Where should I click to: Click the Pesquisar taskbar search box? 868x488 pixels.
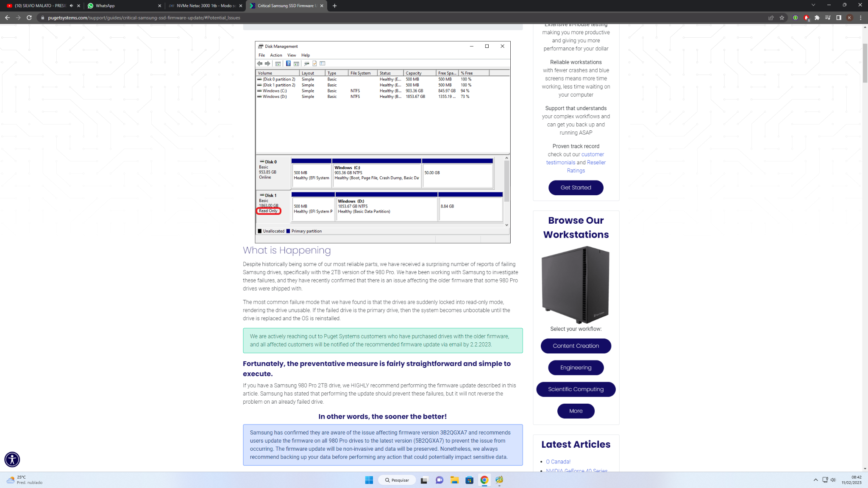pyautogui.click(x=397, y=480)
